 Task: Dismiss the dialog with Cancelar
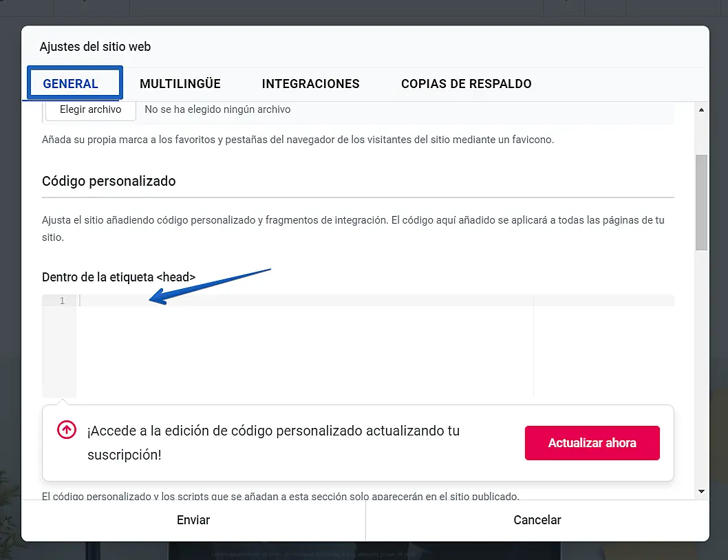(537, 520)
